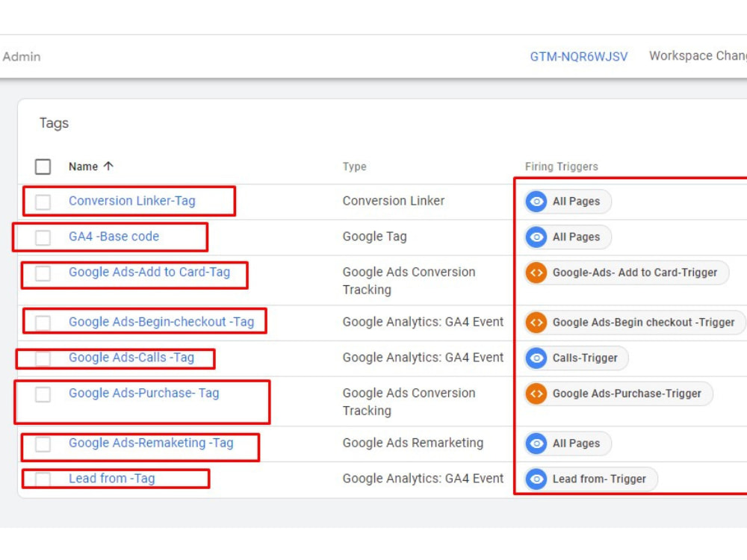
Task: Open the Google Ads-Remaketing -Tag
Action: tap(151, 443)
